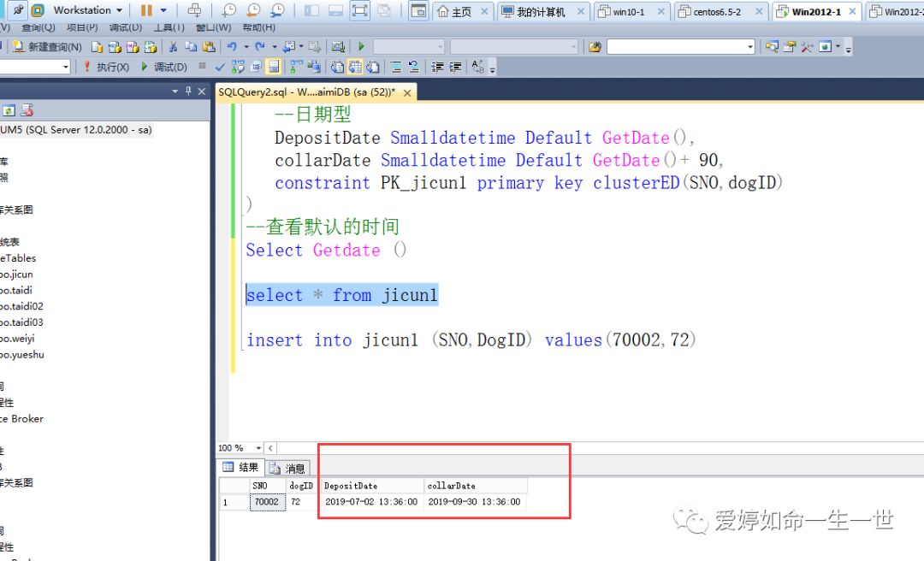
Task: Uncomment the selected lines
Action: [414, 68]
